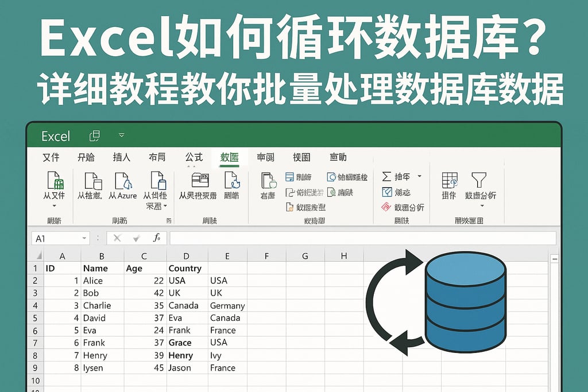
Task: Click the storefront-style source icon
Action: 200,180
